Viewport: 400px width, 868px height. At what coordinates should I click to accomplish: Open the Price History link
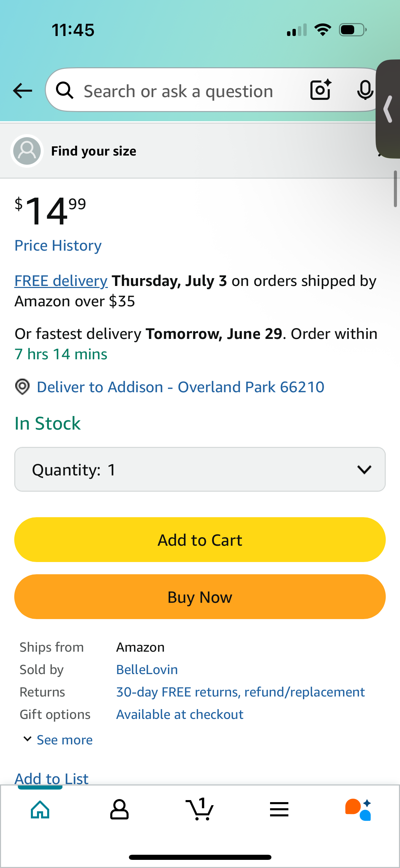pyautogui.click(x=58, y=246)
